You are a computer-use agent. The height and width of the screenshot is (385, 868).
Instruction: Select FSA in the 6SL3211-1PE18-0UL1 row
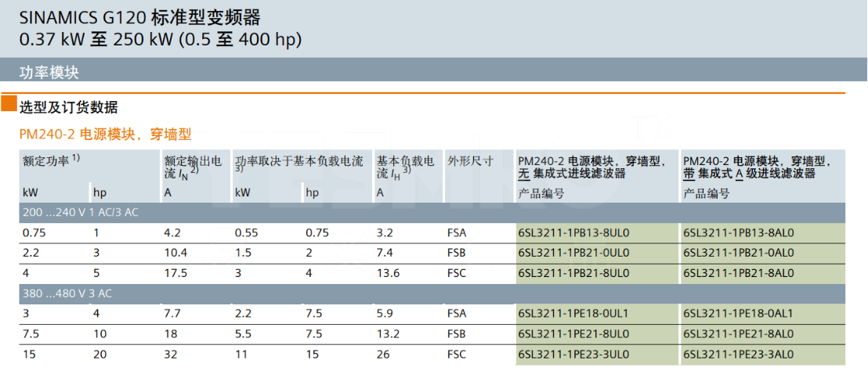tap(458, 314)
